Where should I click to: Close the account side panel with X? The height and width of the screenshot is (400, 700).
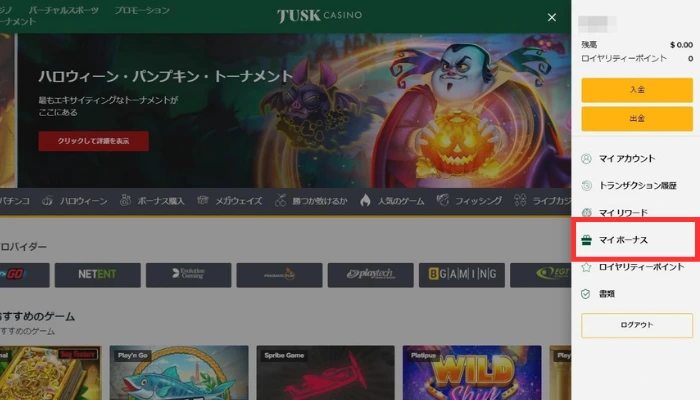point(551,17)
